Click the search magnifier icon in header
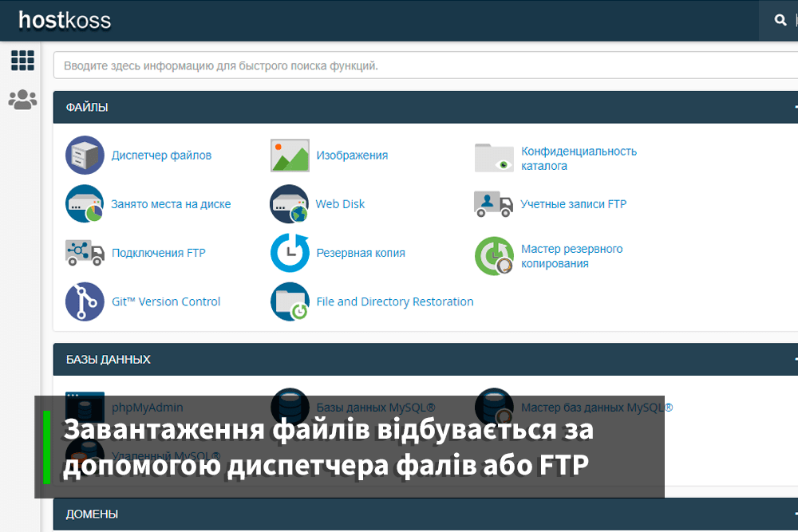798x532 pixels. (x=780, y=20)
